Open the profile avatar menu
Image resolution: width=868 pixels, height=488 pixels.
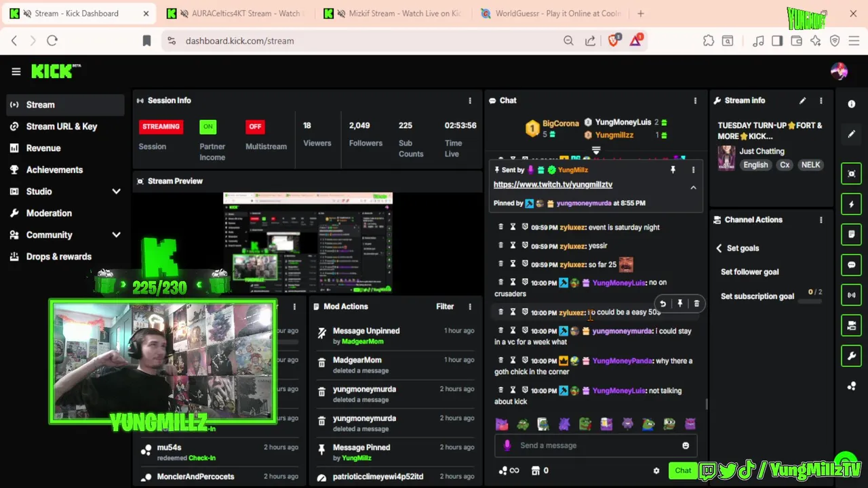839,71
